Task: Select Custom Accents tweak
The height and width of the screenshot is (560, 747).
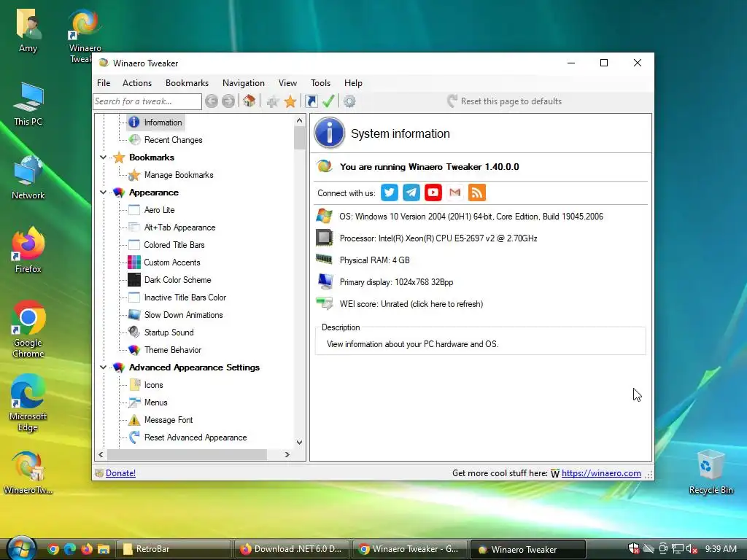Action: pyautogui.click(x=171, y=262)
